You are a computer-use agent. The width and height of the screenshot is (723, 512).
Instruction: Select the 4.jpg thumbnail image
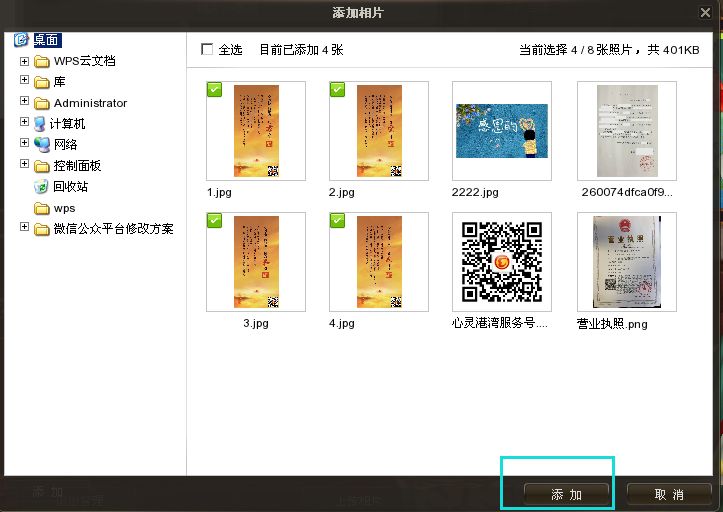click(x=379, y=262)
